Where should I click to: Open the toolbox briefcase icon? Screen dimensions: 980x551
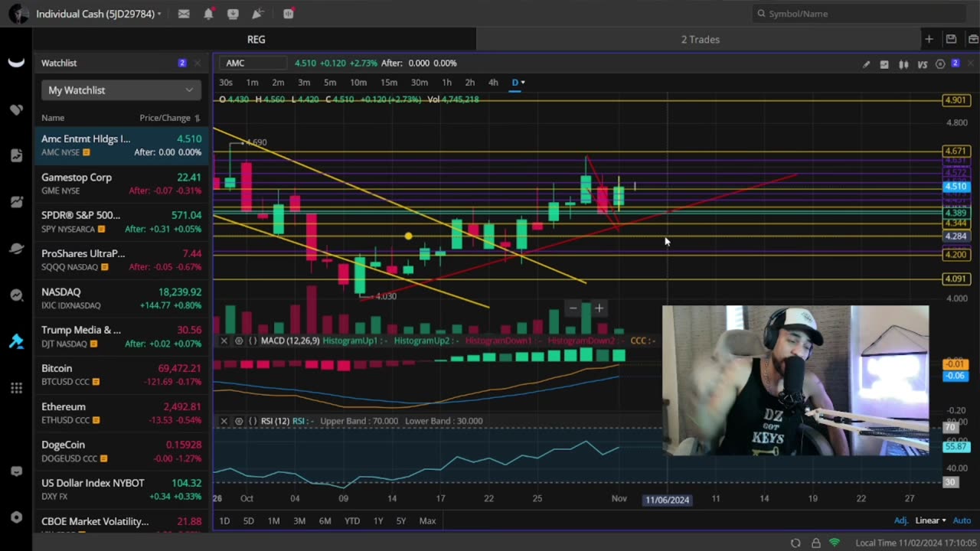(973, 39)
